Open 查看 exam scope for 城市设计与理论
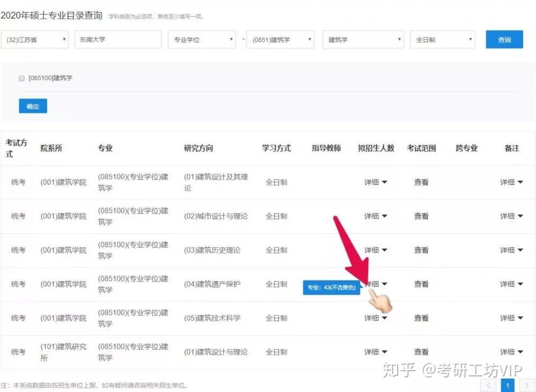The height and width of the screenshot is (392, 536). pyautogui.click(x=421, y=216)
